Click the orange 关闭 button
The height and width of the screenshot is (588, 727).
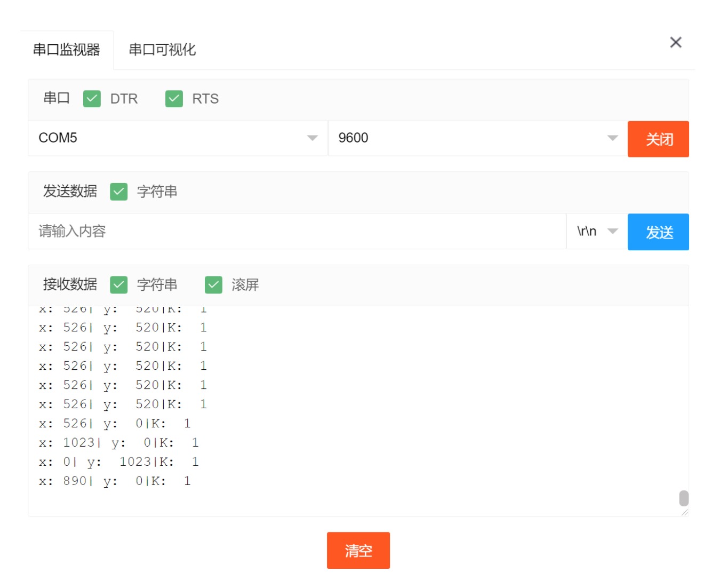(658, 139)
